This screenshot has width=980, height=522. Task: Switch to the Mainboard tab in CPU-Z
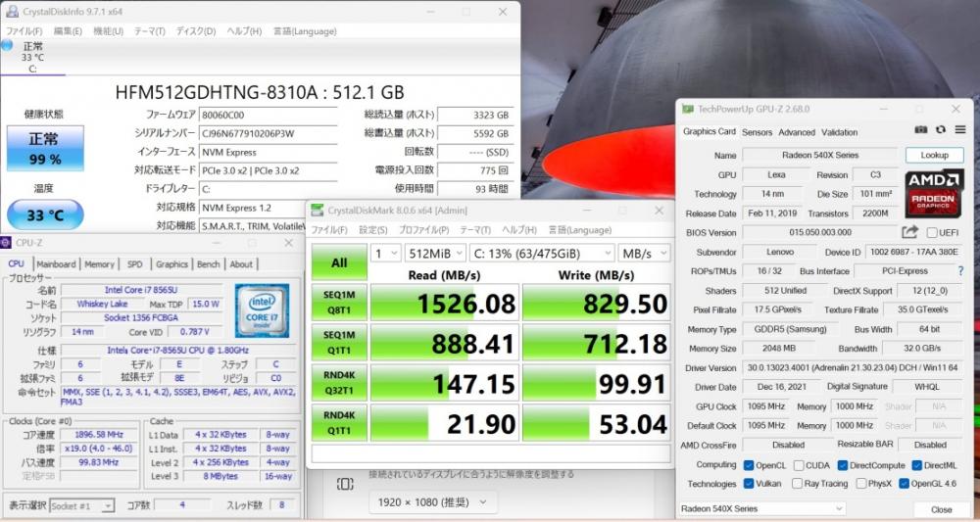click(56, 264)
